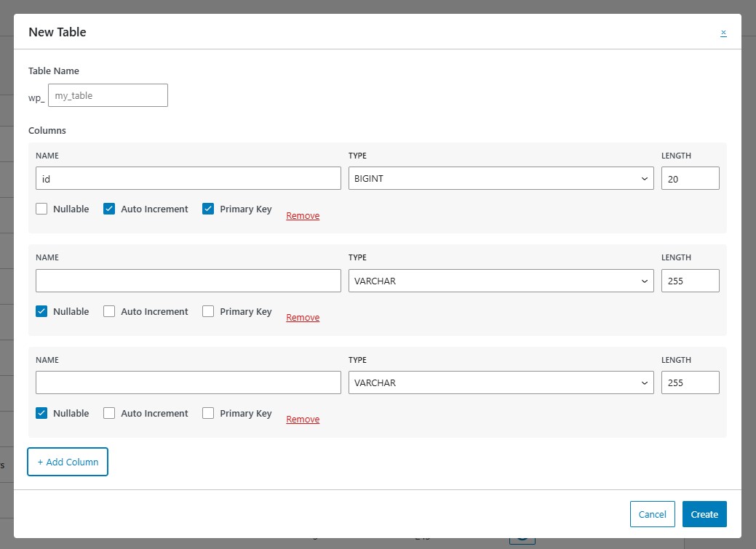Click the second column's name field

[188, 281]
